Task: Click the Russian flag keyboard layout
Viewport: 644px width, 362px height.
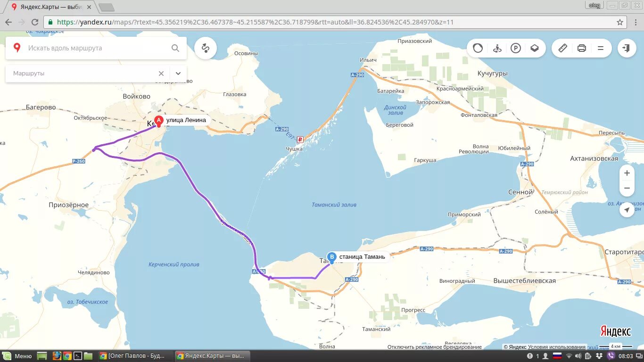Action: pyautogui.click(x=557, y=356)
